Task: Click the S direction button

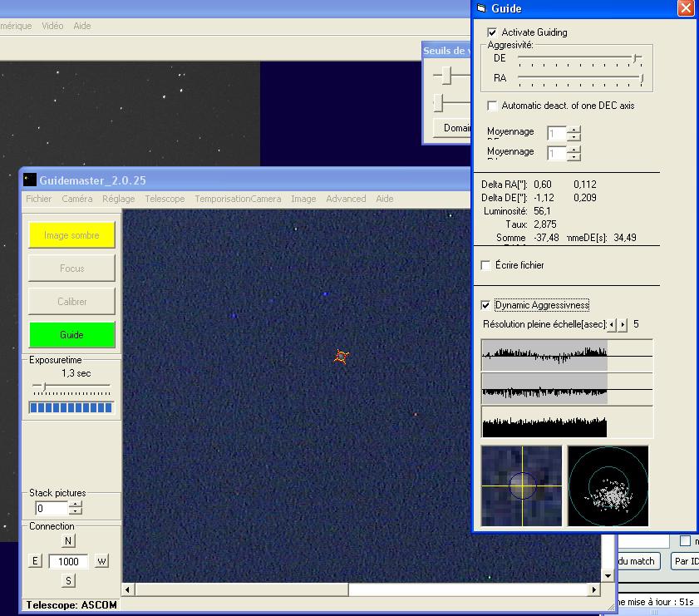Action: 68,580
